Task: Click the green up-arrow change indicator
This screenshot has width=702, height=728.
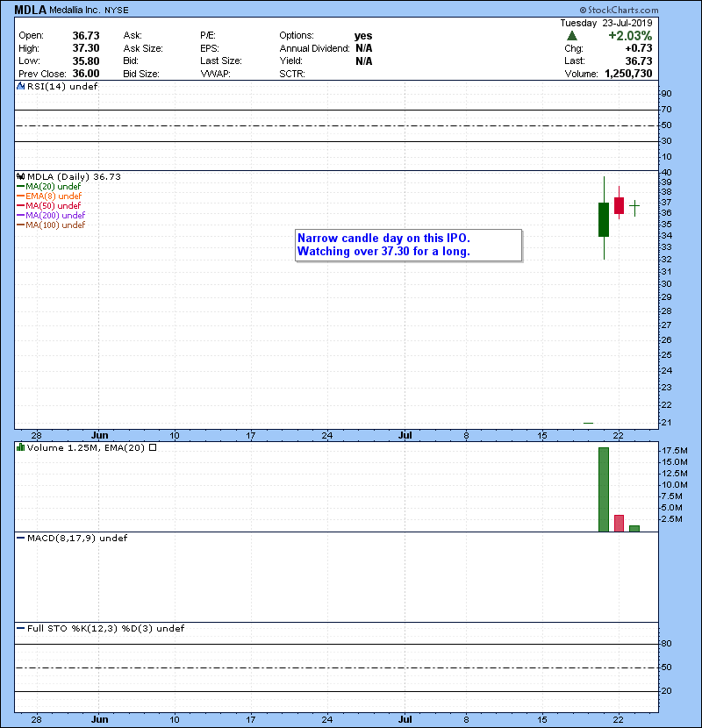Action: (x=572, y=36)
